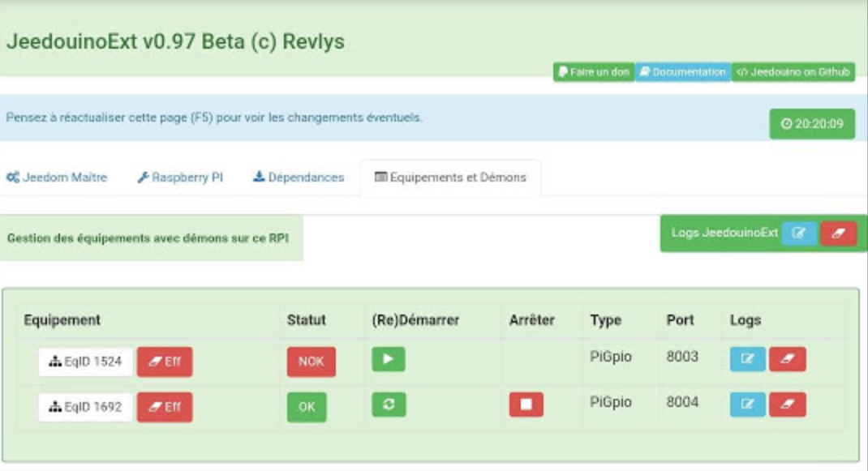868x471 pixels.
Task: Erase logs for port 8003 equipment
Action: [x=787, y=359]
